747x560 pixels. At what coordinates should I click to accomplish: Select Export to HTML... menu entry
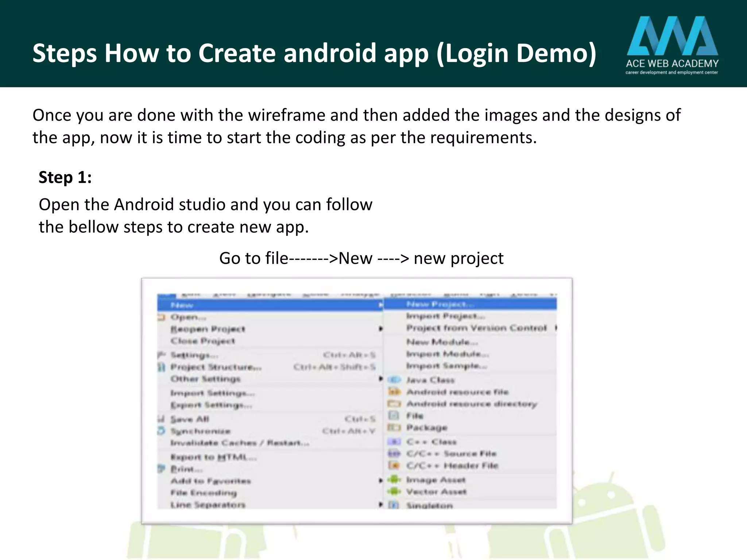270,457
